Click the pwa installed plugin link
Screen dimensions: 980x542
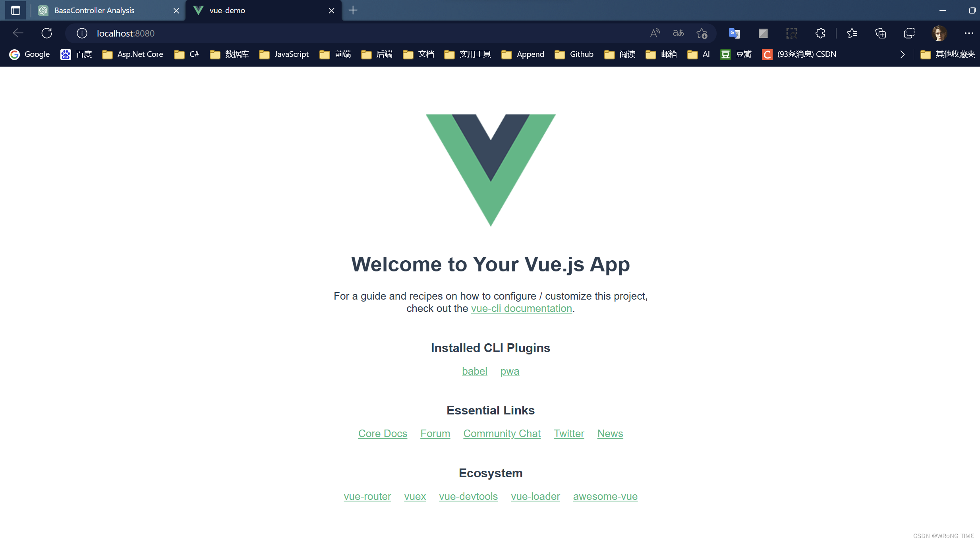point(510,371)
